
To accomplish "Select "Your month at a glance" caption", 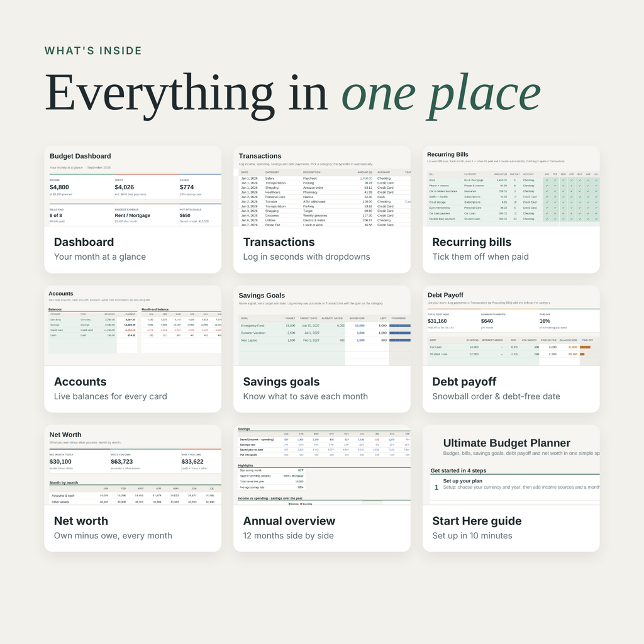I will click(100, 257).
